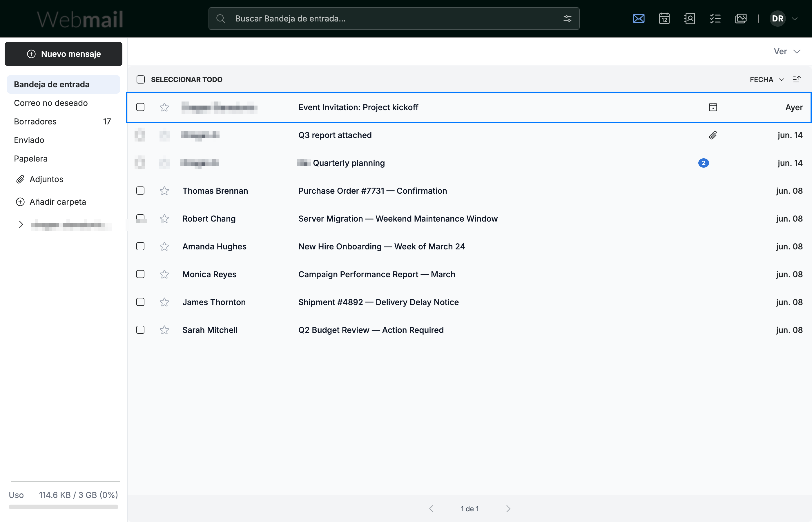
Task: Select the Amanda Hughes email checkbox
Action: click(140, 246)
